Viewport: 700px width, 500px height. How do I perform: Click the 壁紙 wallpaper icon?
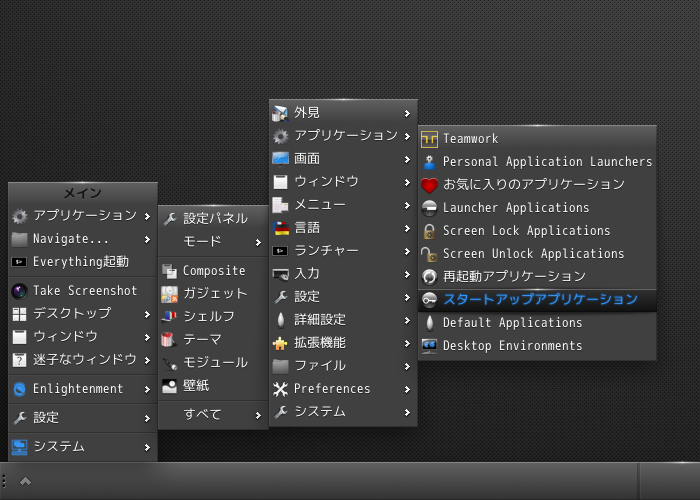169,386
